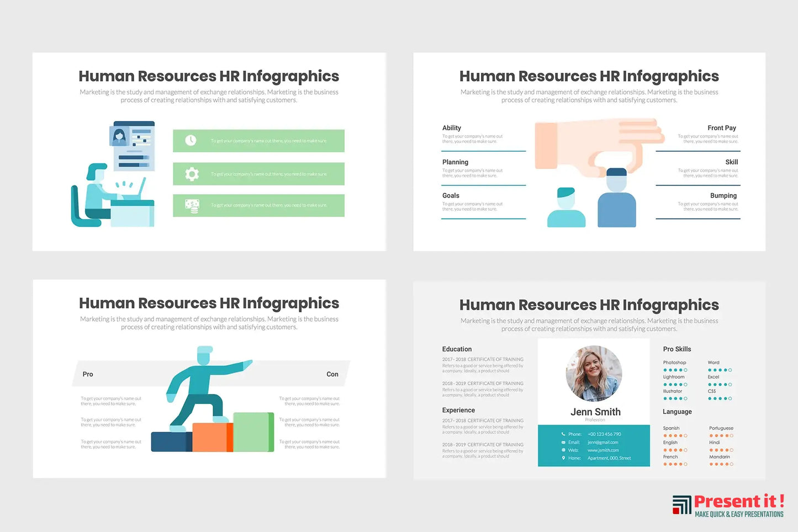Click the Education section heading
This screenshot has width=798, height=532.
[457, 349]
